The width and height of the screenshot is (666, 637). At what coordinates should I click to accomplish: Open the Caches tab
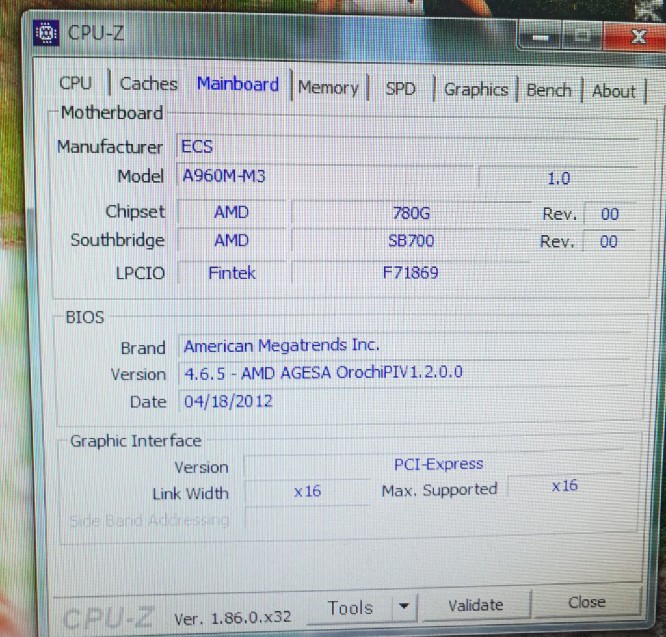149,84
